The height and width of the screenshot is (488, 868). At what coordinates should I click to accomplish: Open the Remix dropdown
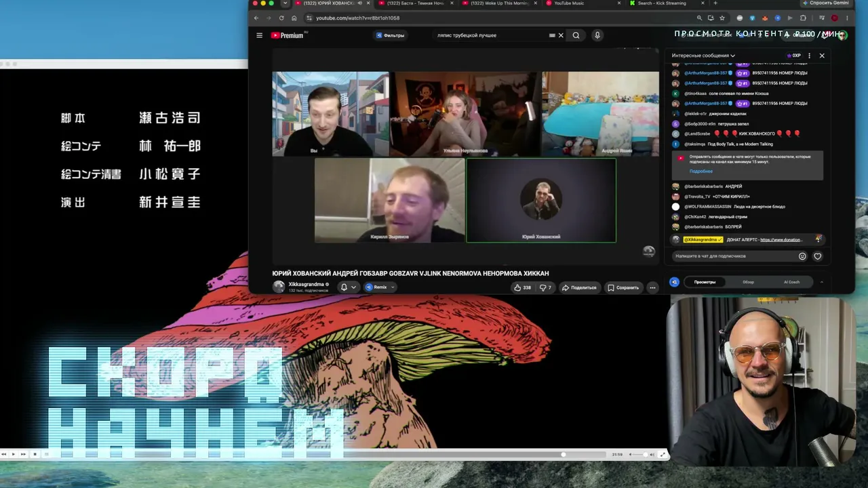point(380,287)
